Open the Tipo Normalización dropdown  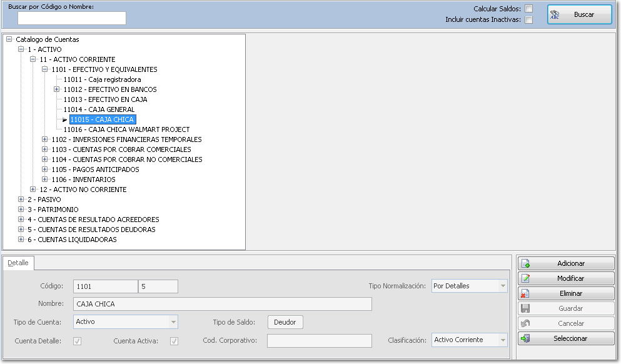504,285
